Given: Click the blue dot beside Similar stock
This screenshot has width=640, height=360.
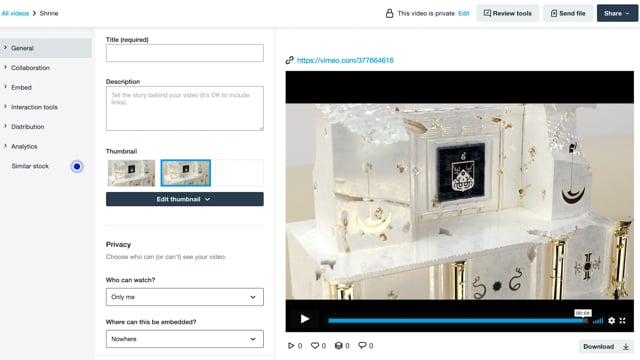Looking at the screenshot, I should (77, 167).
